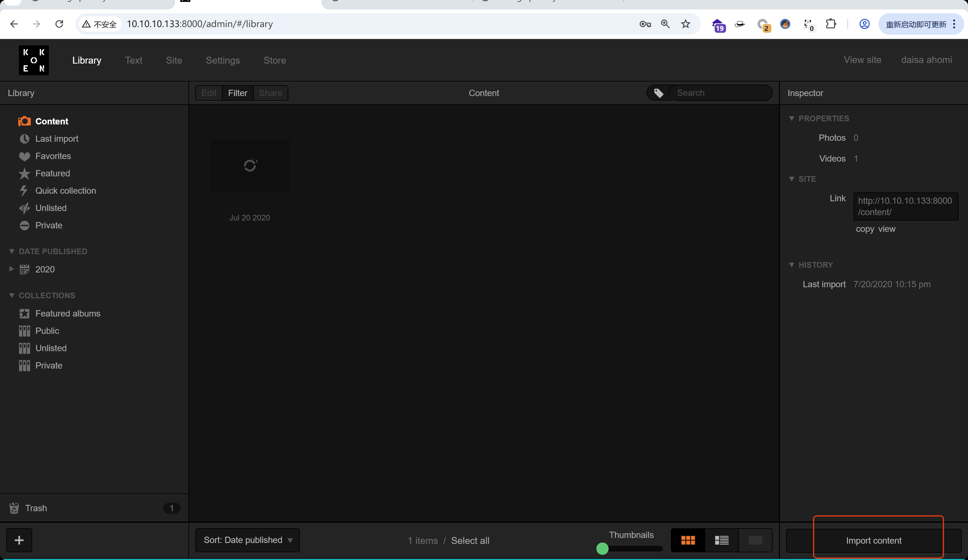968x560 pixels.
Task: Open Unlisted collections album icon
Action: point(24,348)
